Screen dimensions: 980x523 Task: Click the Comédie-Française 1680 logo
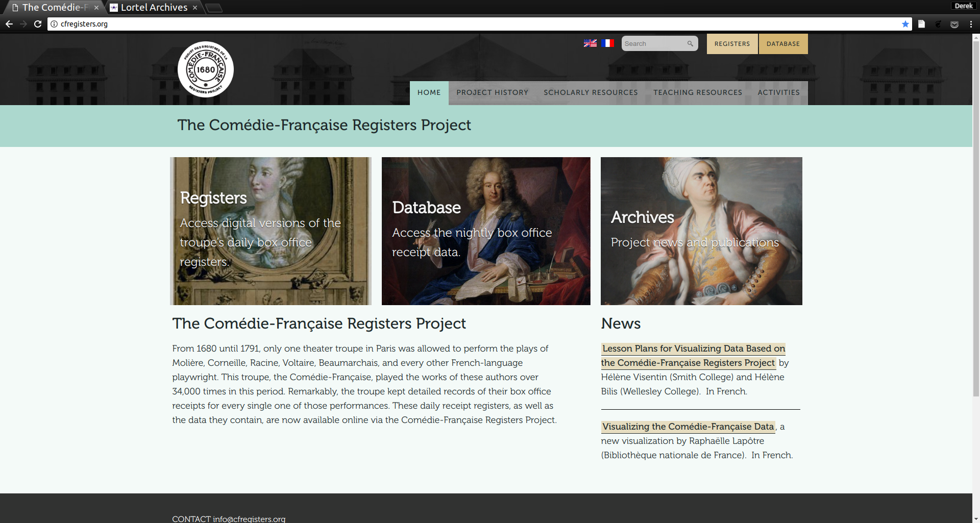tap(206, 69)
